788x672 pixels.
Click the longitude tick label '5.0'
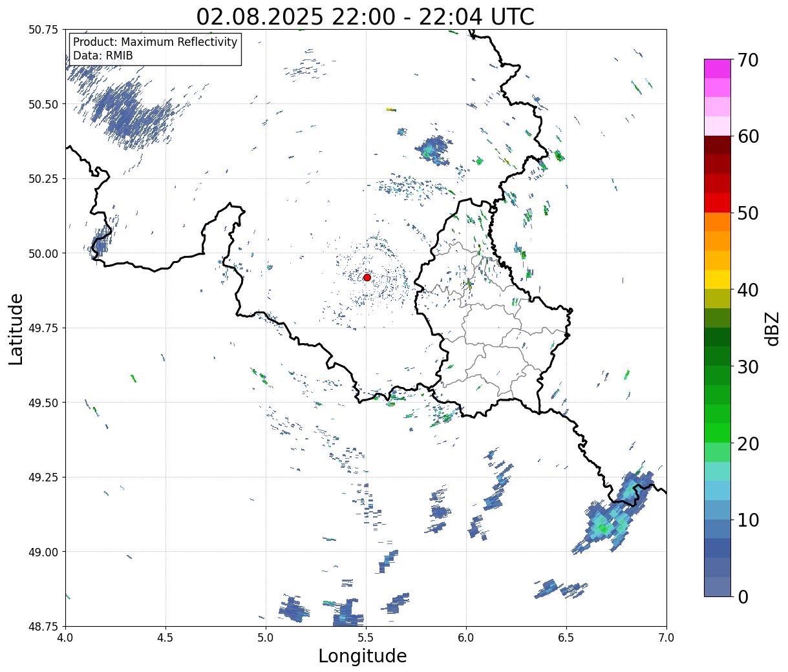266,638
